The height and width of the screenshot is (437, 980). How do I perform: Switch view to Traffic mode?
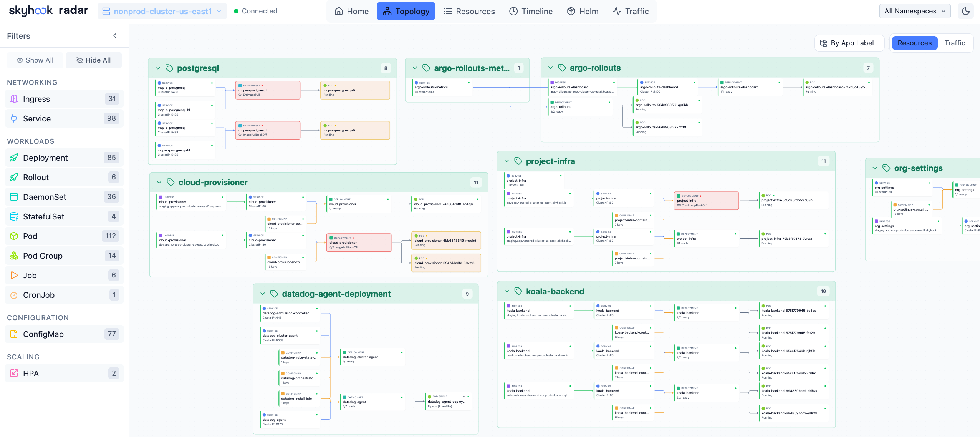pos(954,43)
